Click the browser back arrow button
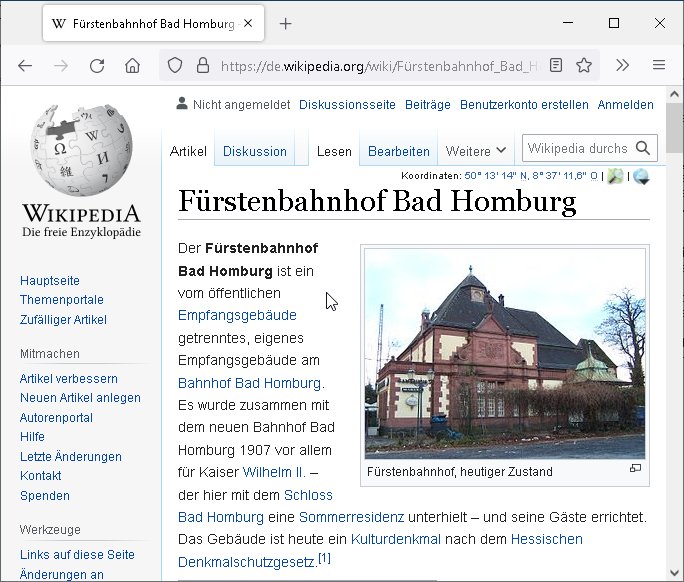Image resolution: width=684 pixels, height=582 pixels. [25, 66]
